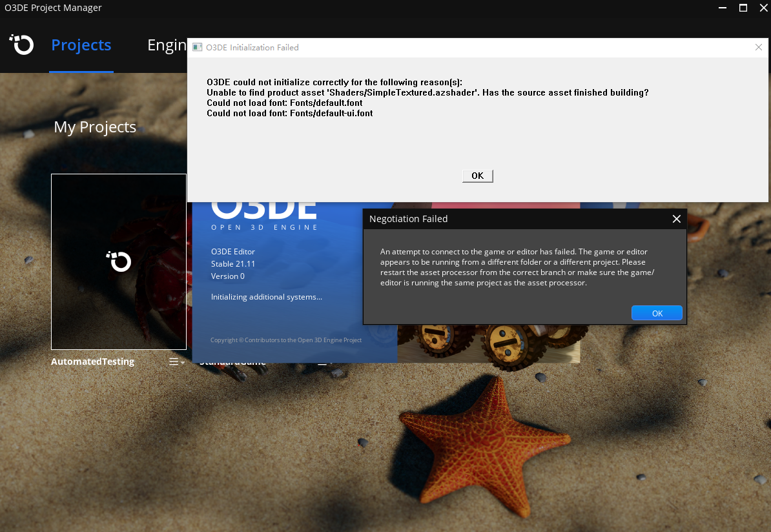Click the O3DE logo in the top navigation bar
Image resolution: width=771 pixels, height=532 pixels.
point(21,45)
